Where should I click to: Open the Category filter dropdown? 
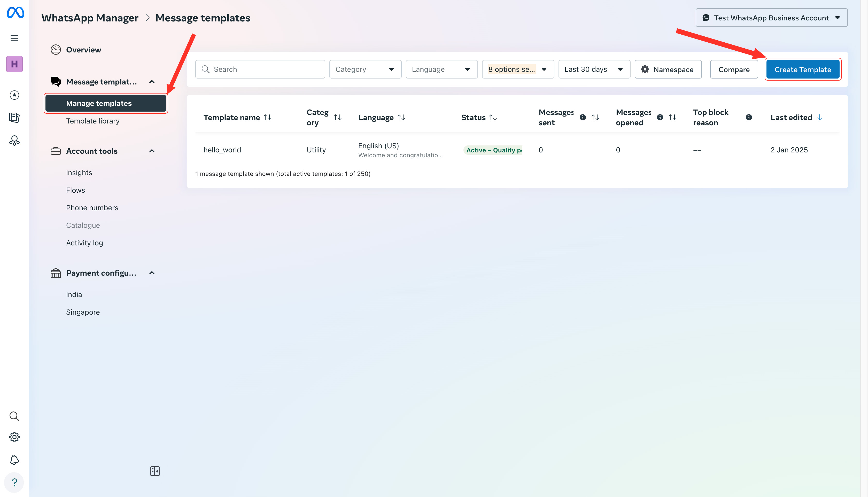pos(365,69)
